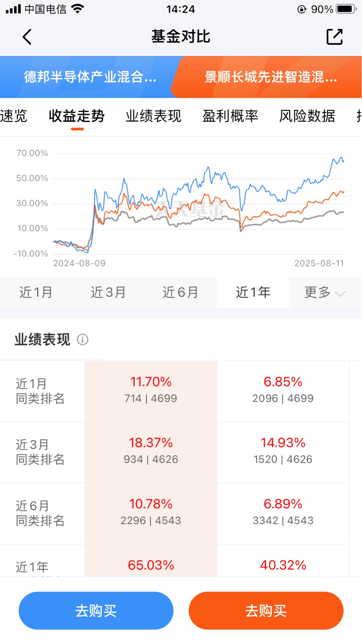Open 景顺长城先进智造混 fund header
The height and width of the screenshot is (644, 362).
pos(271,77)
